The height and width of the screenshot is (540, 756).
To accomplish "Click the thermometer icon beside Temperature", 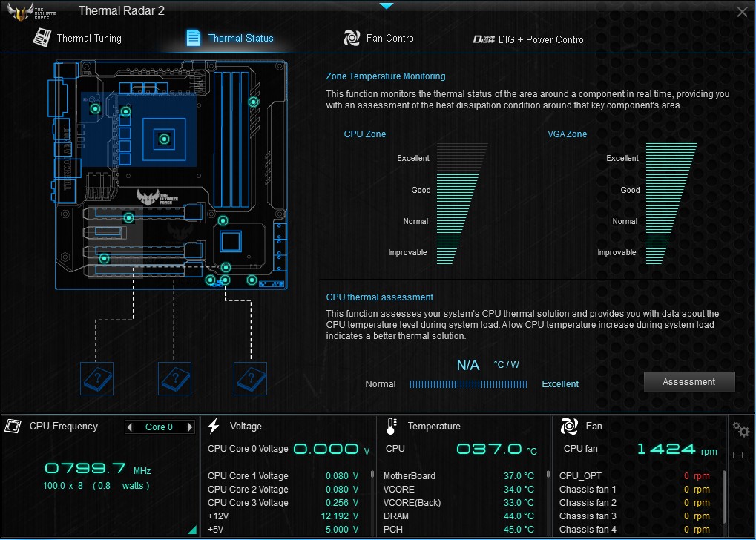I will 391,427.
